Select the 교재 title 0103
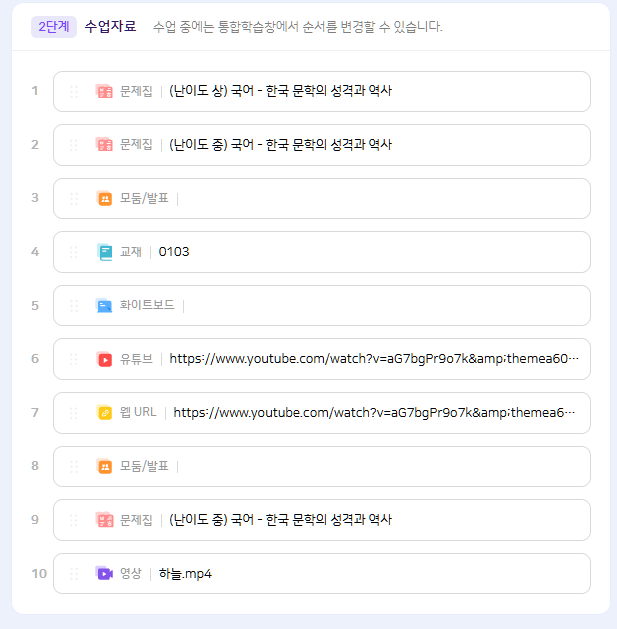The width and height of the screenshot is (617, 629). click(x=174, y=252)
